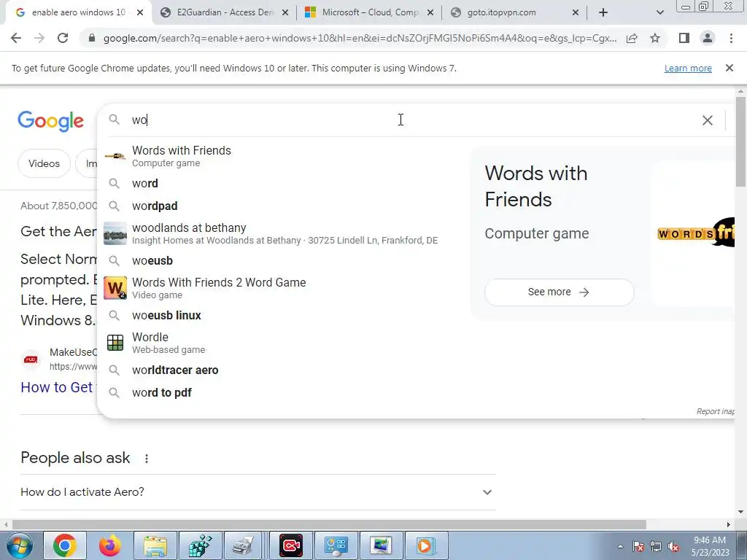Viewport: 747px width, 560px height.
Task: Switch to the Microsoft Cloud tab
Action: click(369, 13)
